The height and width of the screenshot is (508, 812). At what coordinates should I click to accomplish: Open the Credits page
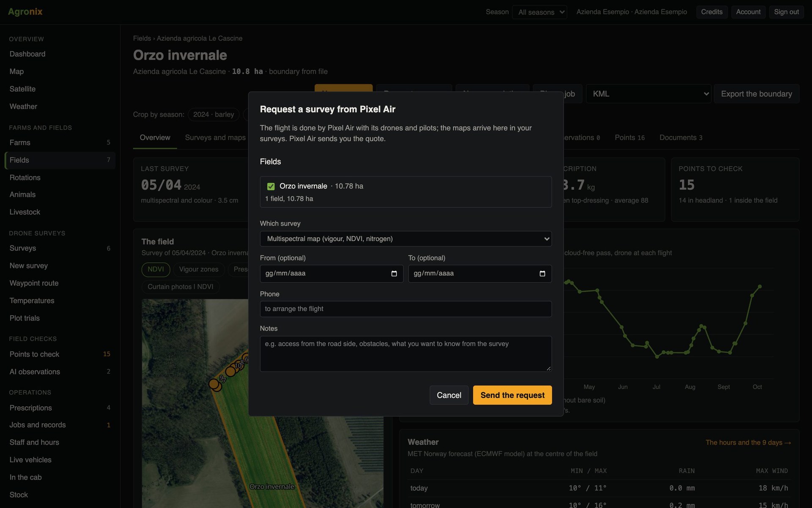(x=712, y=12)
